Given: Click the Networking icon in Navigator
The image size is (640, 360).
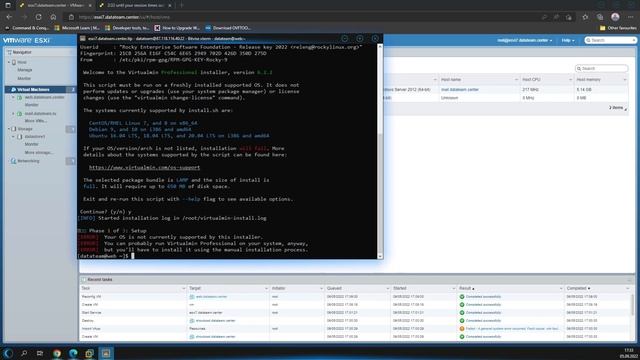Looking at the screenshot, I should 13,161.
